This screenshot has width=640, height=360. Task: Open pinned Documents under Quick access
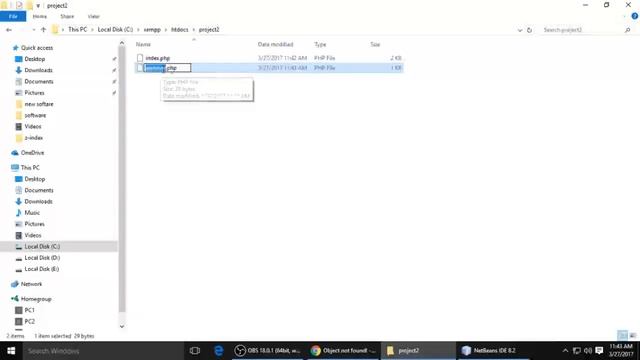39,82
